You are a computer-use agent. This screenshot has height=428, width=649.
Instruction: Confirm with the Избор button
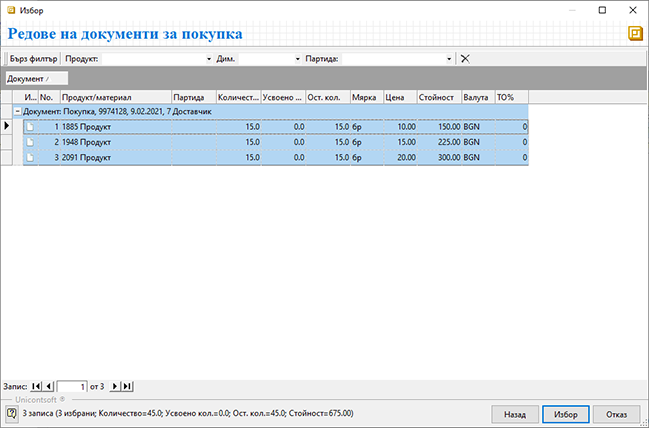[565, 414]
